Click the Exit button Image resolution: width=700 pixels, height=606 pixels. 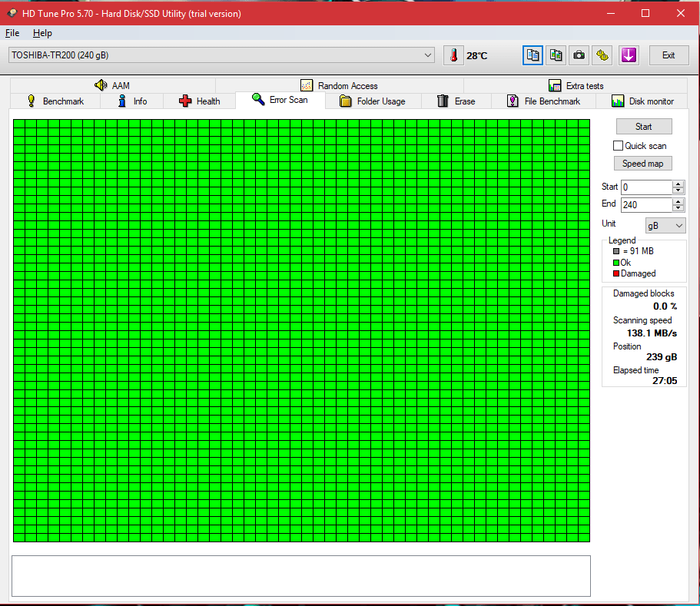(668, 55)
